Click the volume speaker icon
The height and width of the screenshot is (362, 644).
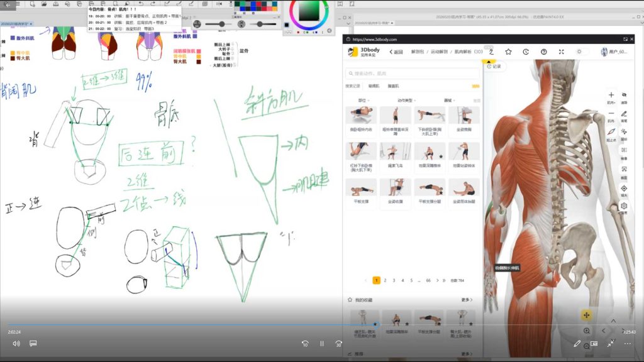click(16, 344)
